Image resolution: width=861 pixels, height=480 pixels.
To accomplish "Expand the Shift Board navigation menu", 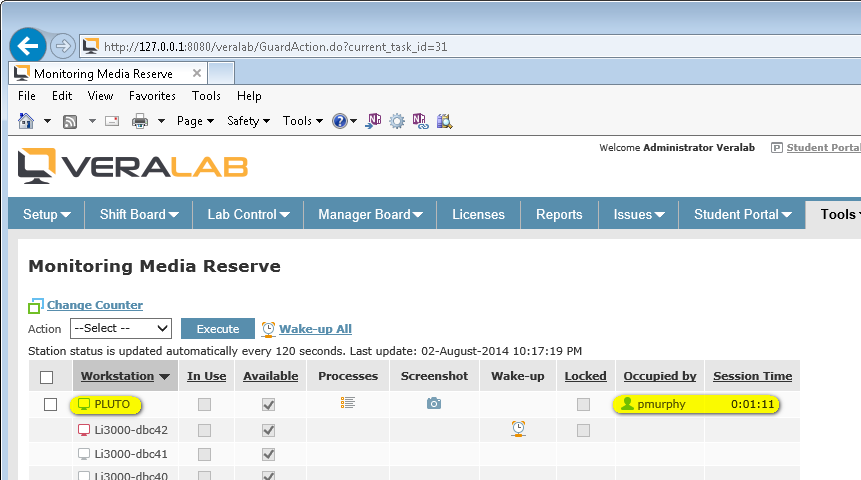I will click(x=139, y=214).
